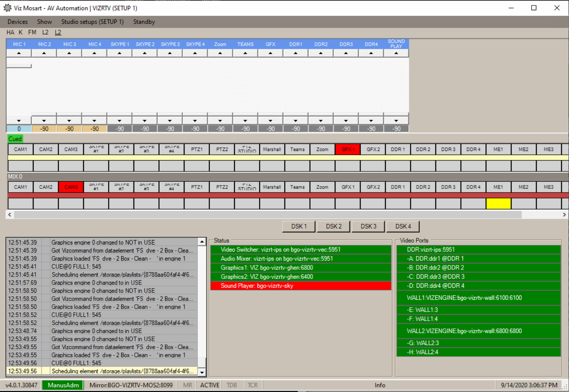569x392 pixels.
Task: Select GFX 2 source on the MIX 0 bus
Action: [x=372, y=187]
